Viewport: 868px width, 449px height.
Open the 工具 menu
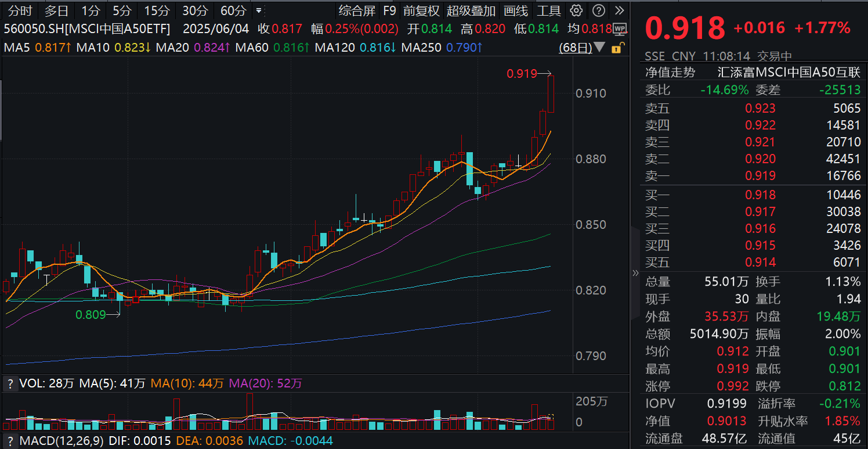[x=549, y=10]
